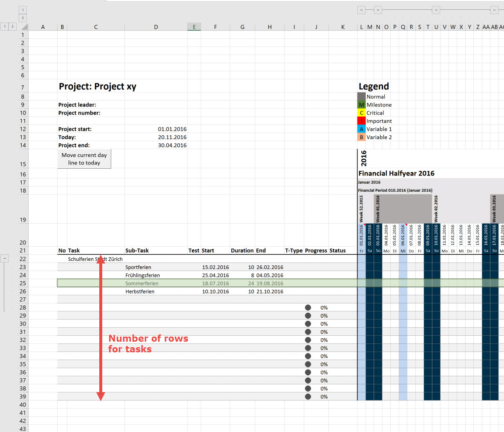504x432 pixels.
Task: Click the progress circle icon in row 29
Action: [x=308, y=316]
